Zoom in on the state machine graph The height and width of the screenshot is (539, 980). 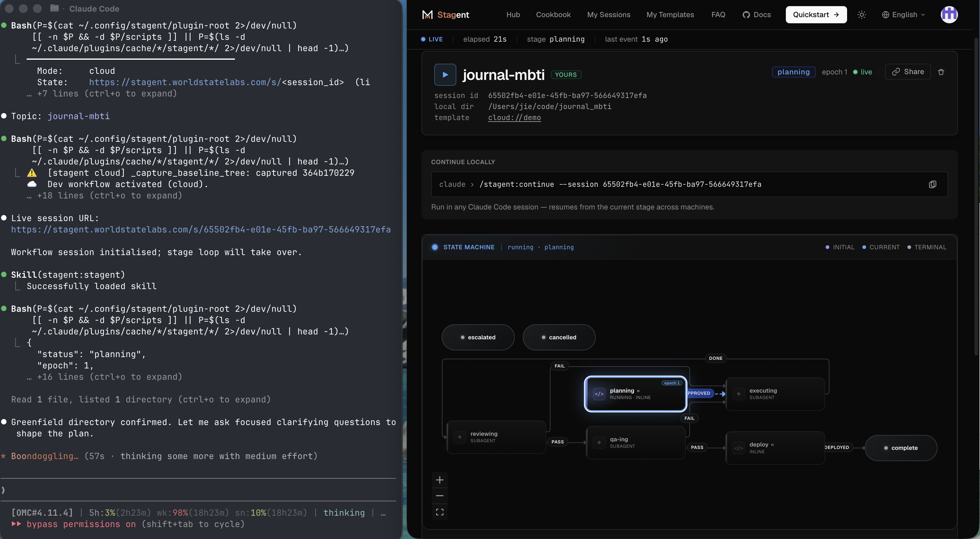439,480
